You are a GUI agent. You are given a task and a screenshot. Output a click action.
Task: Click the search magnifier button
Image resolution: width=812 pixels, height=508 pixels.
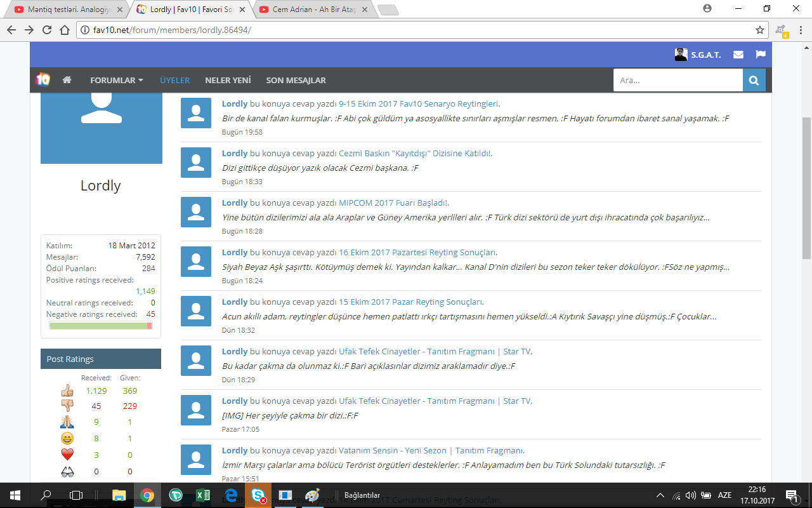754,81
